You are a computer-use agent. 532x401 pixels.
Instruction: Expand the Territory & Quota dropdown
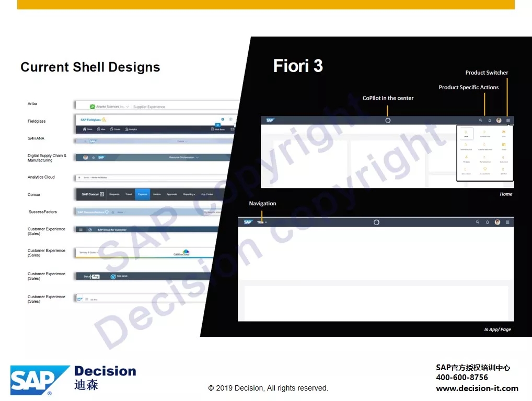coord(88,253)
